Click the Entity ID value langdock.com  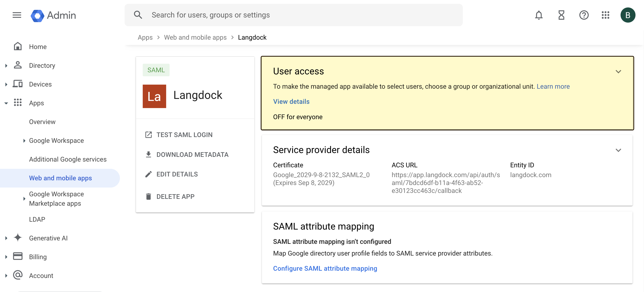click(530, 175)
